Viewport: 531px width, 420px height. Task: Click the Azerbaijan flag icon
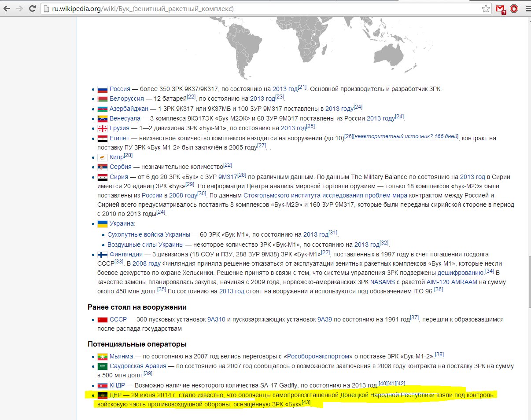(102, 109)
